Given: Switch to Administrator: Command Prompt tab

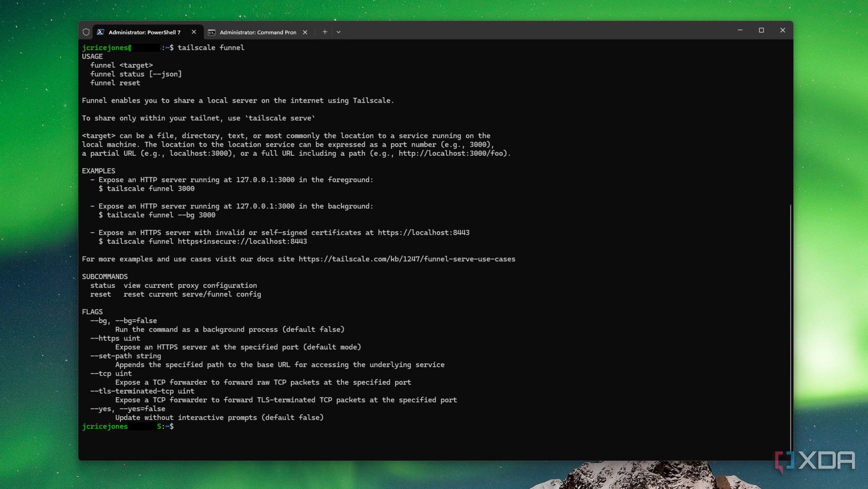Looking at the screenshot, I should (x=258, y=32).
